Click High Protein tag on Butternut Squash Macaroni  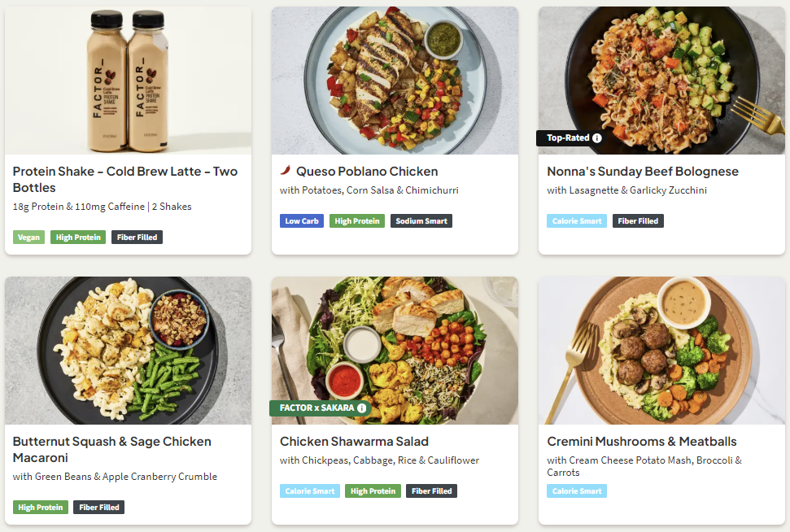[x=40, y=508]
